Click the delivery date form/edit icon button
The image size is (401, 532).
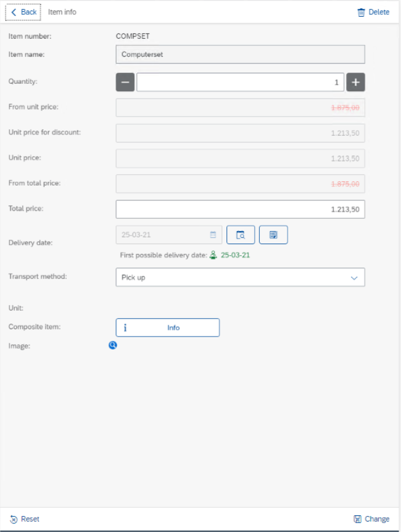coord(273,235)
